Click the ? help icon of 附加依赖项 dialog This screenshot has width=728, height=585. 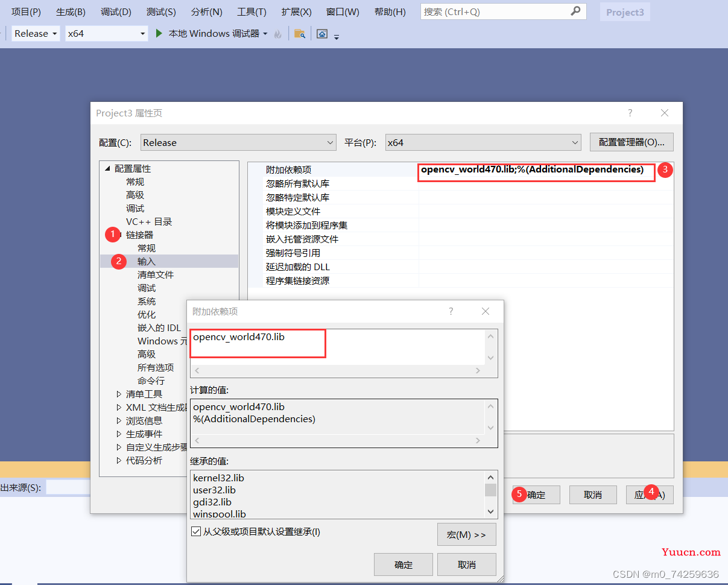coord(451,311)
